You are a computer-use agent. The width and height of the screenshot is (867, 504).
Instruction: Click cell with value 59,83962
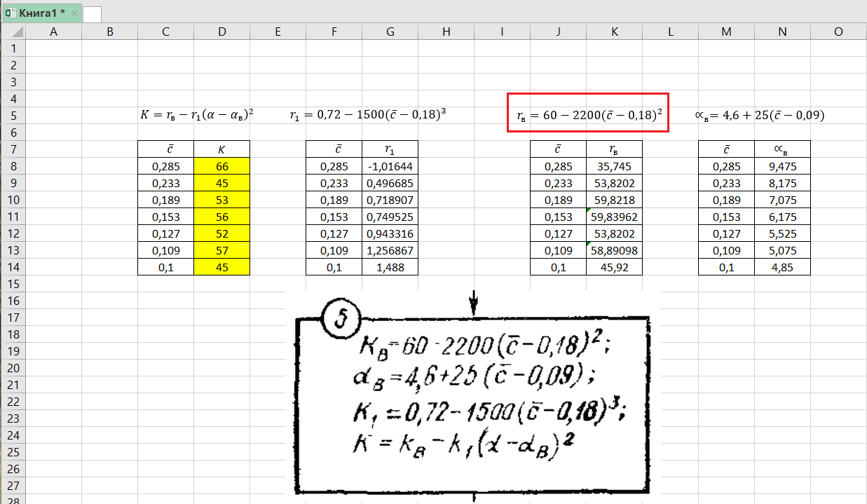tap(614, 217)
